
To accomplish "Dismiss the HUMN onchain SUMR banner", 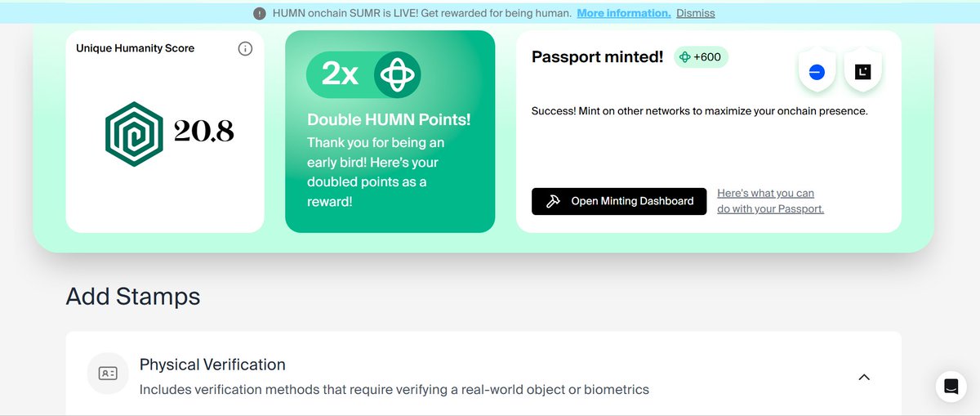I will (x=696, y=13).
